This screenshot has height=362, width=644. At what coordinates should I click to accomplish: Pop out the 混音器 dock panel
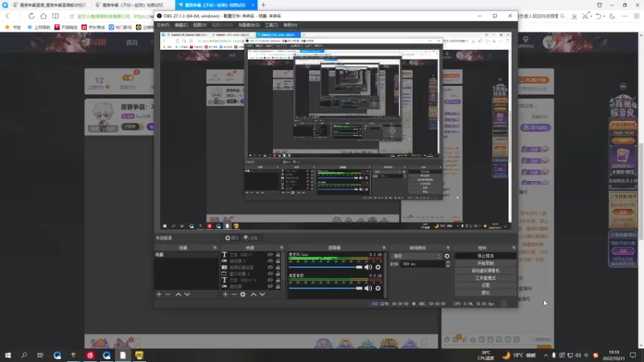coord(384,248)
